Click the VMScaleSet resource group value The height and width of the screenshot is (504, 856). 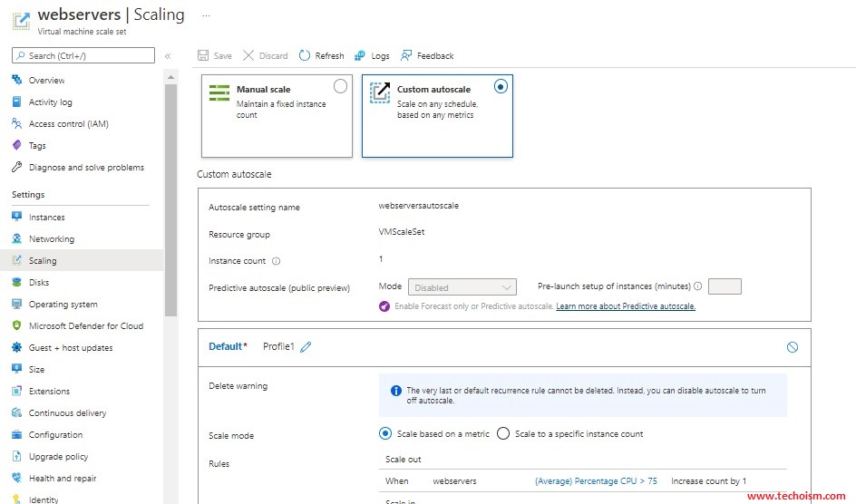(x=401, y=232)
